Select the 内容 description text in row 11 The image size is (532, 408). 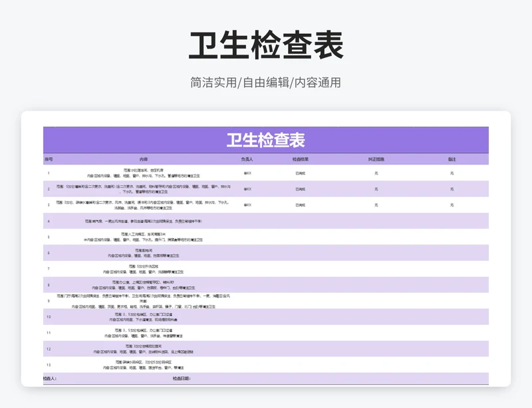pos(144,333)
